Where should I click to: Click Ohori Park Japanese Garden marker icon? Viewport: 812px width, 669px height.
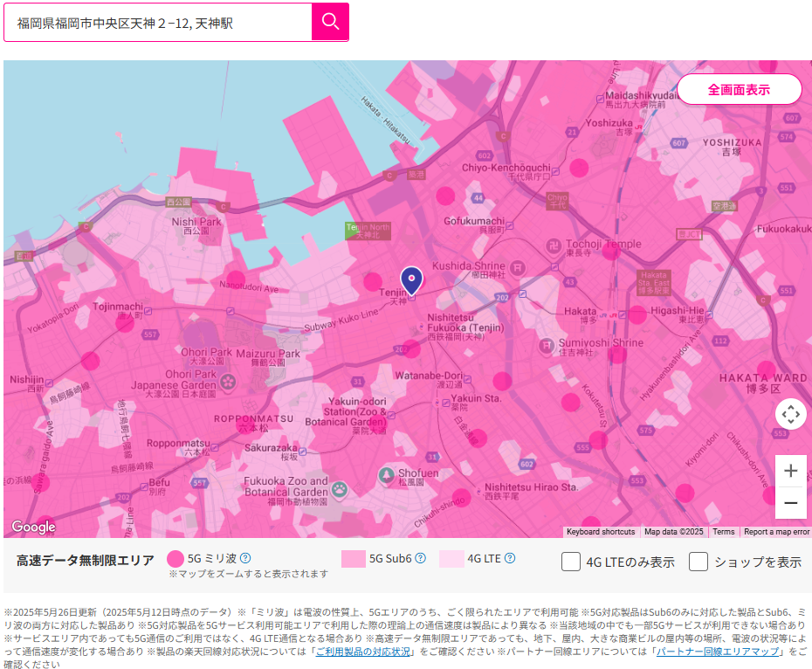(x=228, y=383)
